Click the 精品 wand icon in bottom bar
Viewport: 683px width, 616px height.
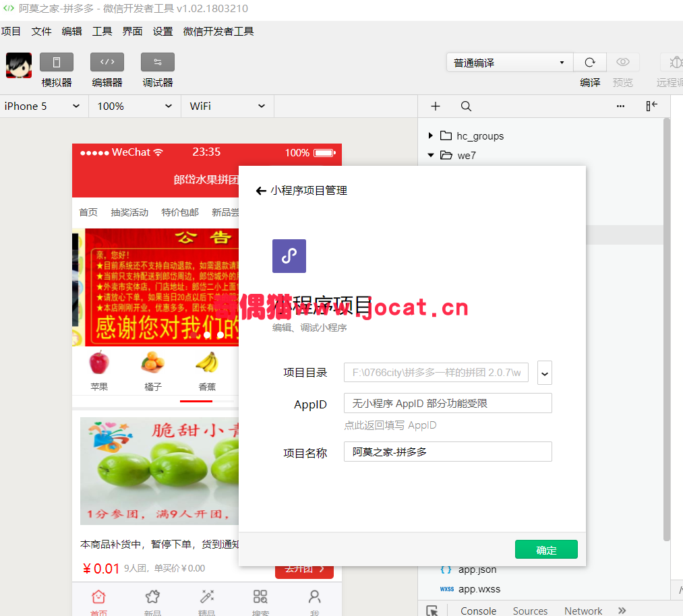[207, 596]
